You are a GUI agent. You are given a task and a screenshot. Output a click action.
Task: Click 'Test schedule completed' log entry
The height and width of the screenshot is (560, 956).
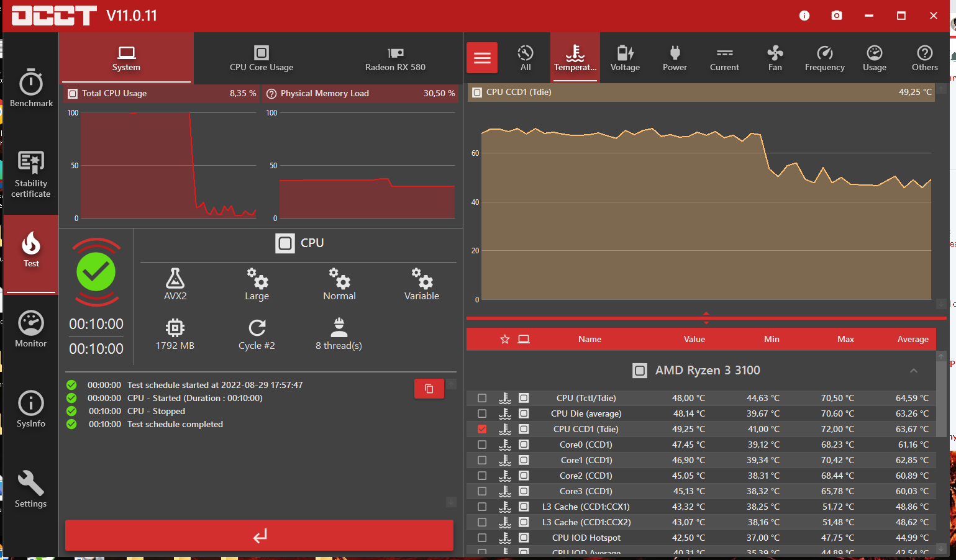pos(175,424)
